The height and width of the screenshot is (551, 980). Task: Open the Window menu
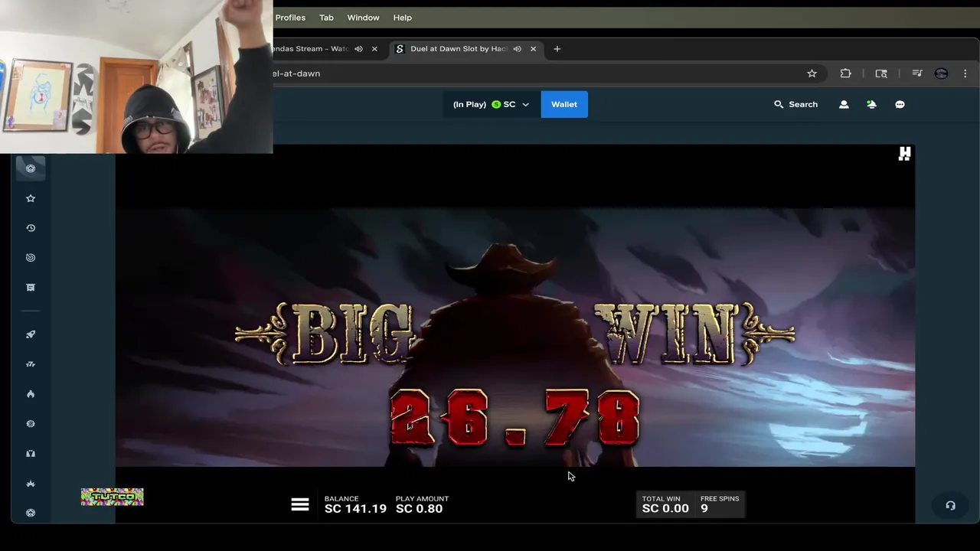pyautogui.click(x=363, y=18)
